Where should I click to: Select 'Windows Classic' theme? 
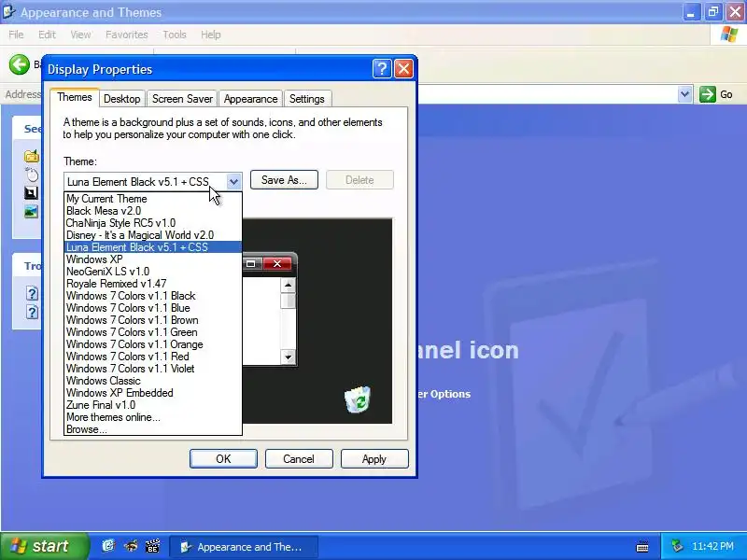[153, 381]
